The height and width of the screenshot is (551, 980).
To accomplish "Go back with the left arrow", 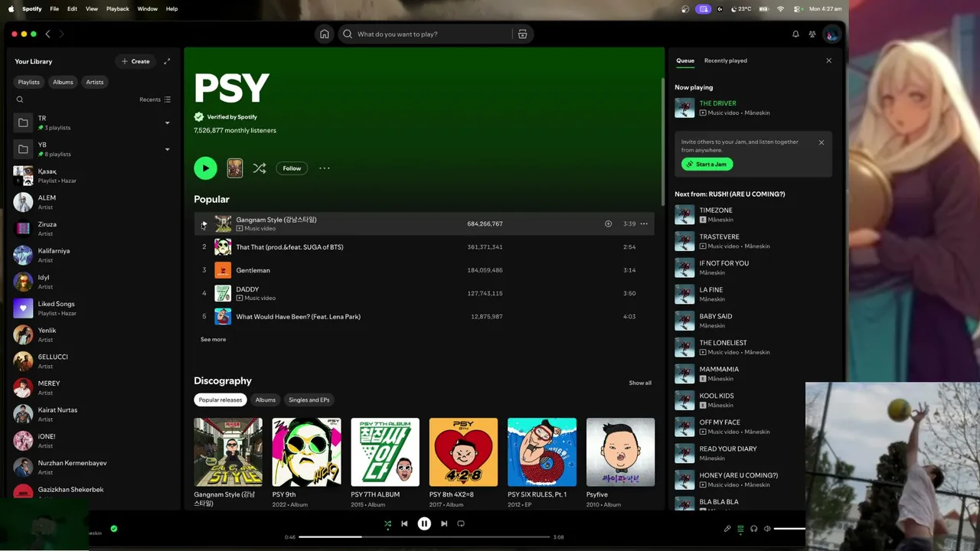I will coord(47,34).
